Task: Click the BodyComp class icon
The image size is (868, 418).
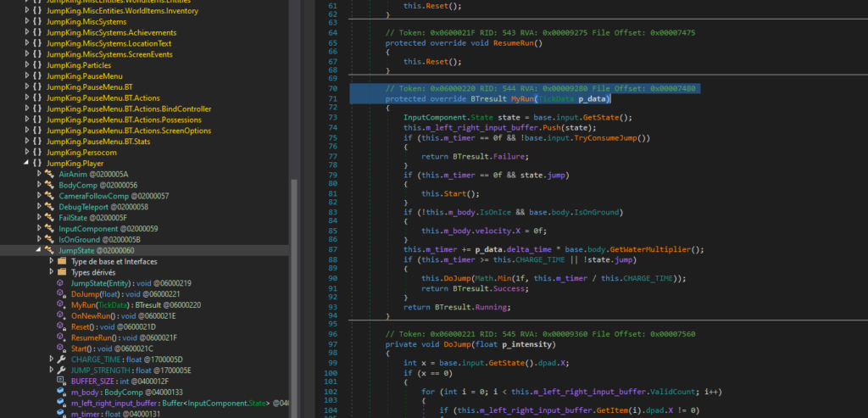Action: [49, 186]
